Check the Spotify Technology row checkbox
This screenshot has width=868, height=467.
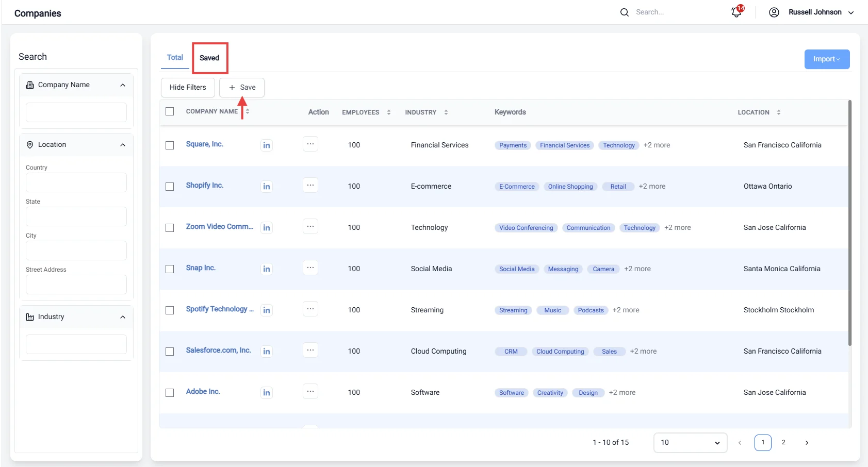[x=170, y=310]
